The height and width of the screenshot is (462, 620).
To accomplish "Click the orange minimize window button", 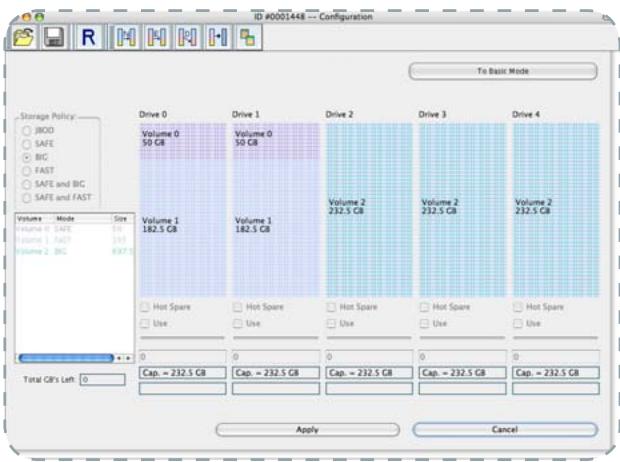I will tap(27, 17).
